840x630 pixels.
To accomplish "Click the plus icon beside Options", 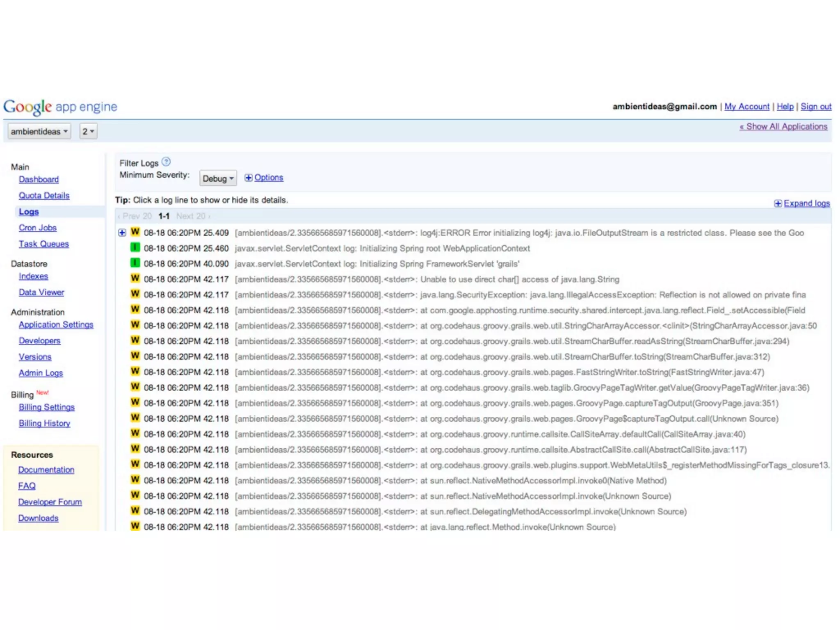I will [x=248, y=178].
